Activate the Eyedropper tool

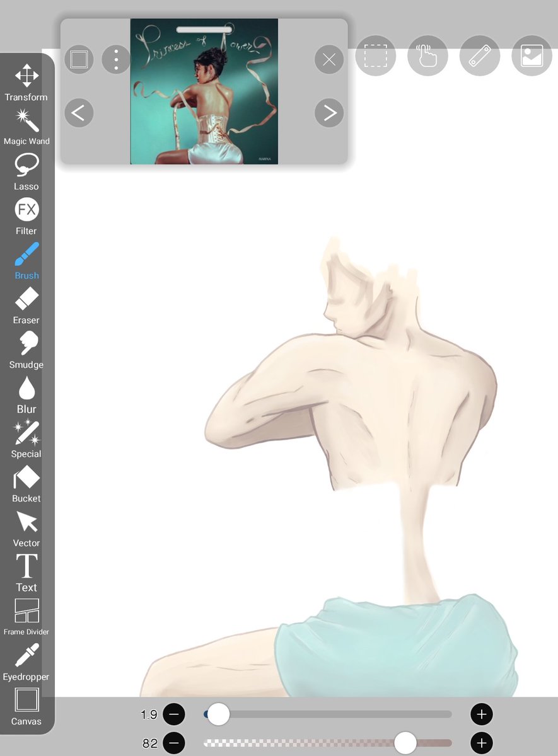point(26,655)
